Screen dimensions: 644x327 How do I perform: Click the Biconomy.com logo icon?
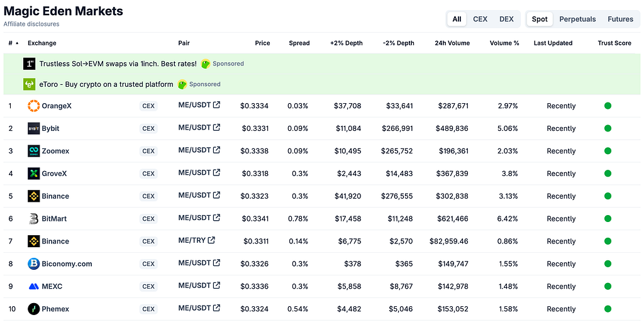pos(34,263)
